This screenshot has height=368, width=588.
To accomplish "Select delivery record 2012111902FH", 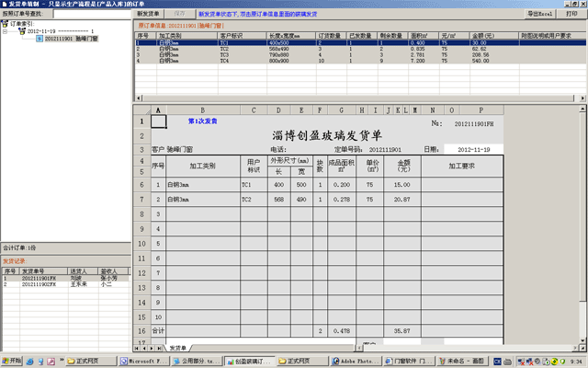I will click(35, 284).
